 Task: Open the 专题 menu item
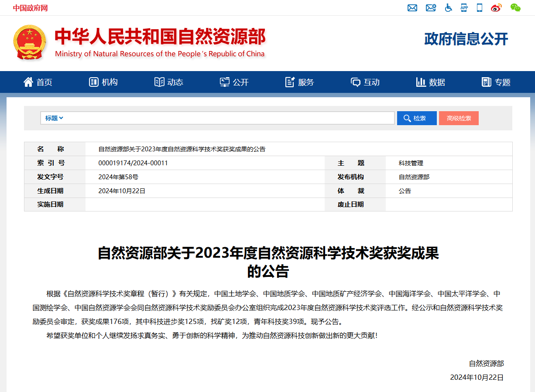point(503,82)
